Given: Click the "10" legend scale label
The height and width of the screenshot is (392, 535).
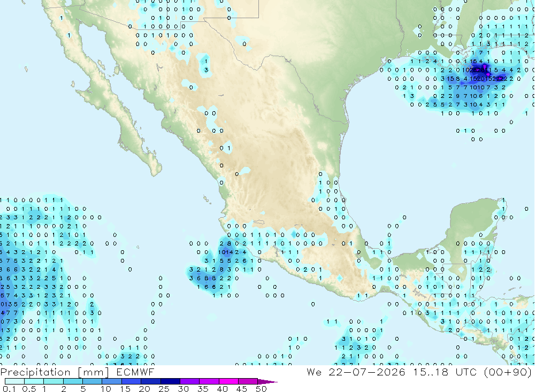Looking at the screenshot, I should coord(106,389).
